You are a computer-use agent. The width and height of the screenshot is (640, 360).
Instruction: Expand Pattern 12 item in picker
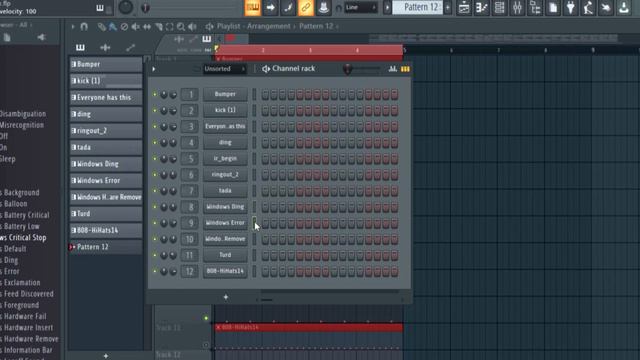(x=72, y=247)
